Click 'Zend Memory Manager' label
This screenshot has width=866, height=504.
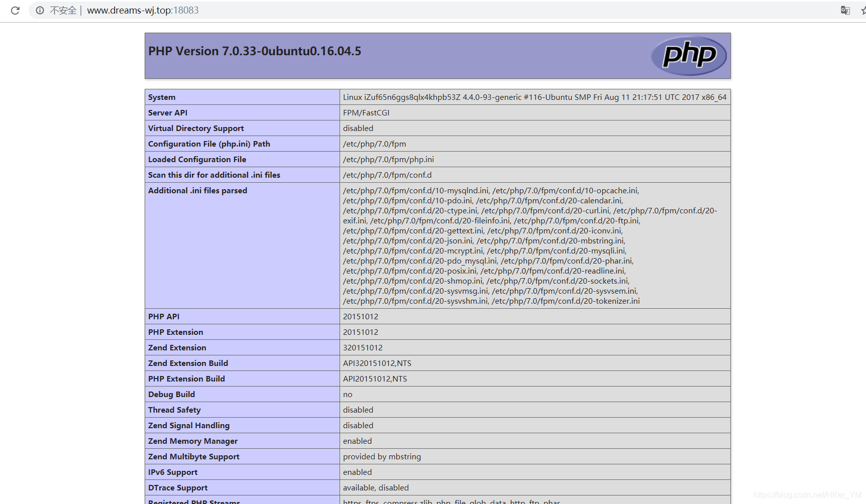pyautogui.click(x=193, y=441)
